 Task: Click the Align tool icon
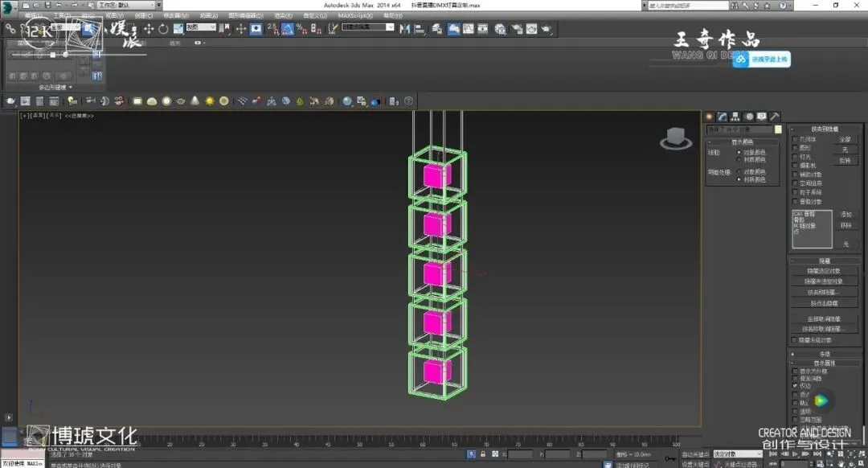420,29
